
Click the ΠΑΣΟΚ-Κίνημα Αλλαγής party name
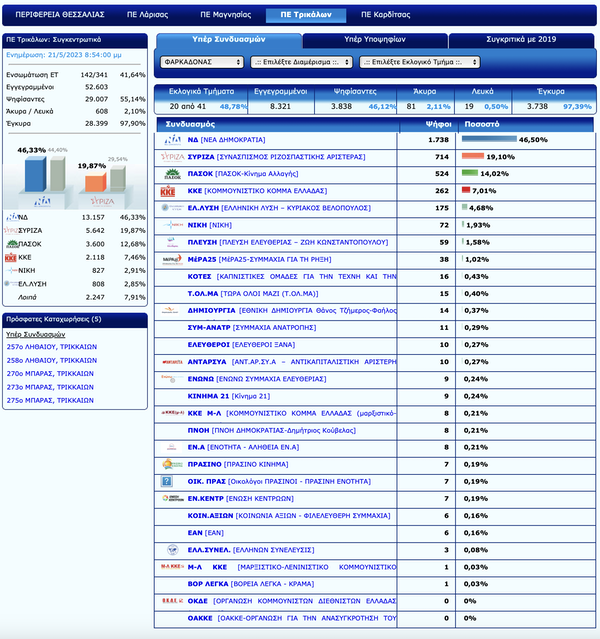tap(243, 174)
